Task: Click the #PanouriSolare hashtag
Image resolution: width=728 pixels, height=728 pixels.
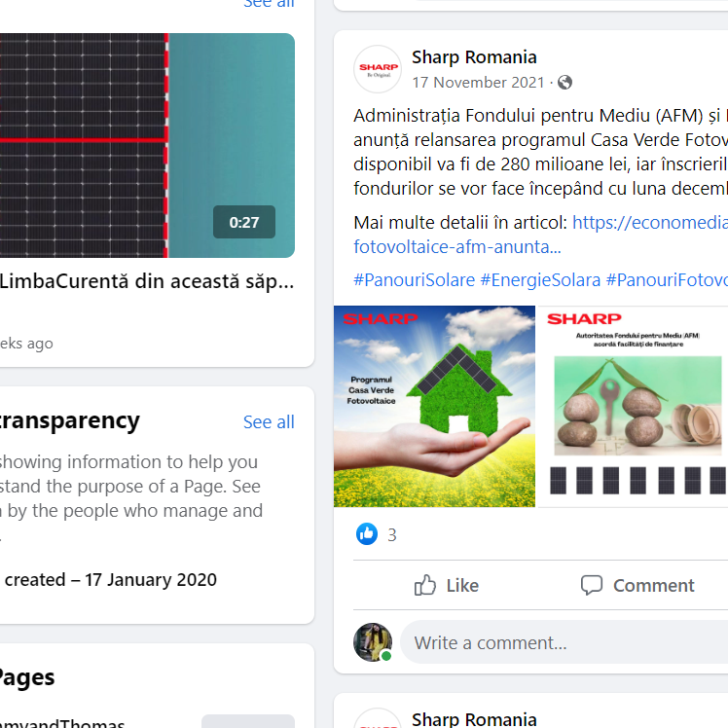Action: click(x=415, y=280)
